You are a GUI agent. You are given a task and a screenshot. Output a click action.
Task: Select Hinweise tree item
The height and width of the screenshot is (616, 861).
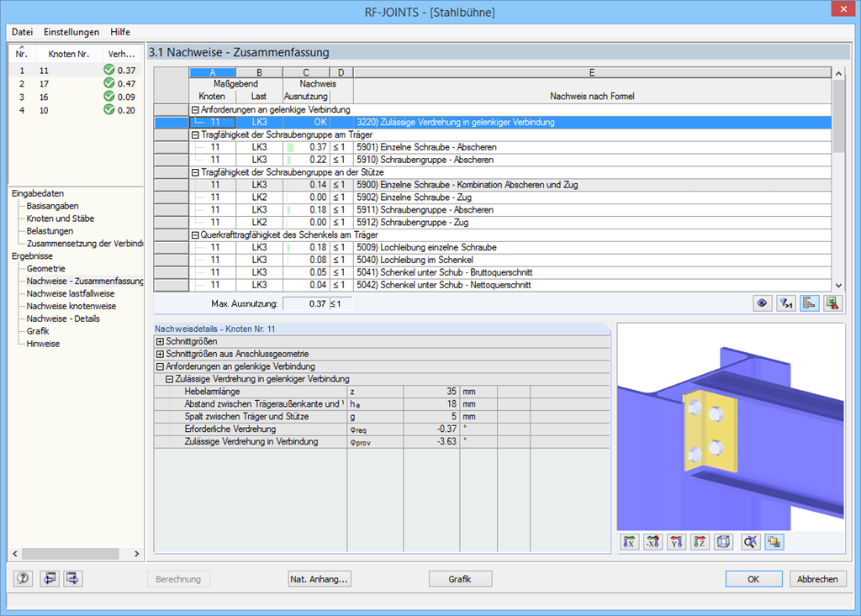43,344
